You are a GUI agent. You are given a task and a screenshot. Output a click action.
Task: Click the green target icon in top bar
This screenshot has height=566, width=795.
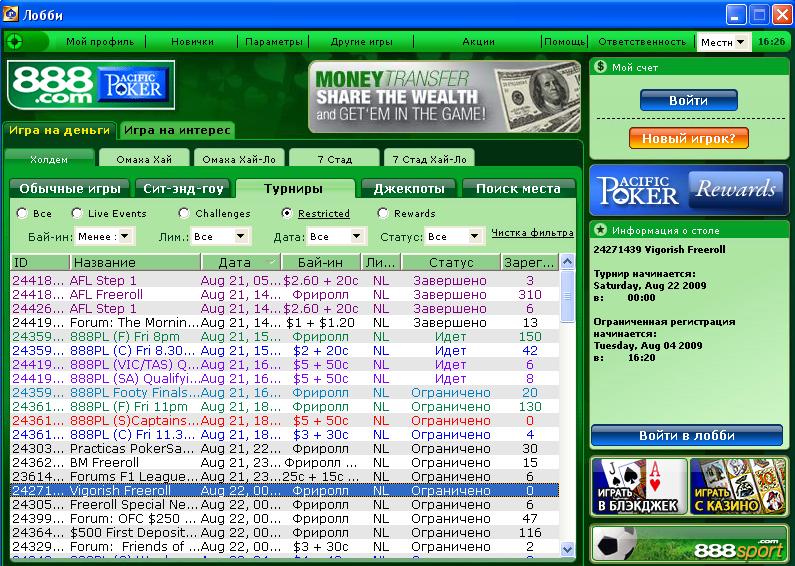pyautogui.click(x=15, y=41)
